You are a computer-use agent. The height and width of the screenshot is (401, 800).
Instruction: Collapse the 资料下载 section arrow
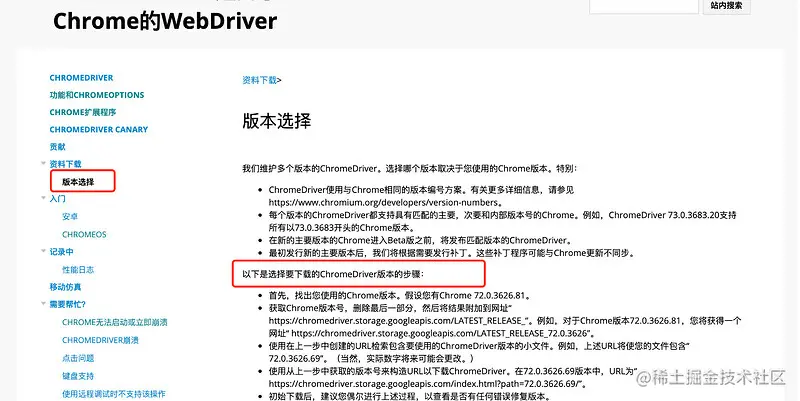click(x=43, y=163)
